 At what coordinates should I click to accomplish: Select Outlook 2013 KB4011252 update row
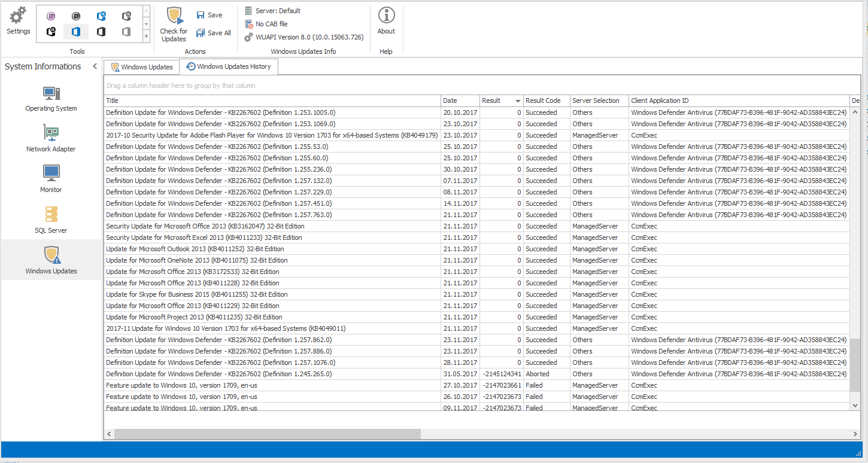click(x=477, y=249)
